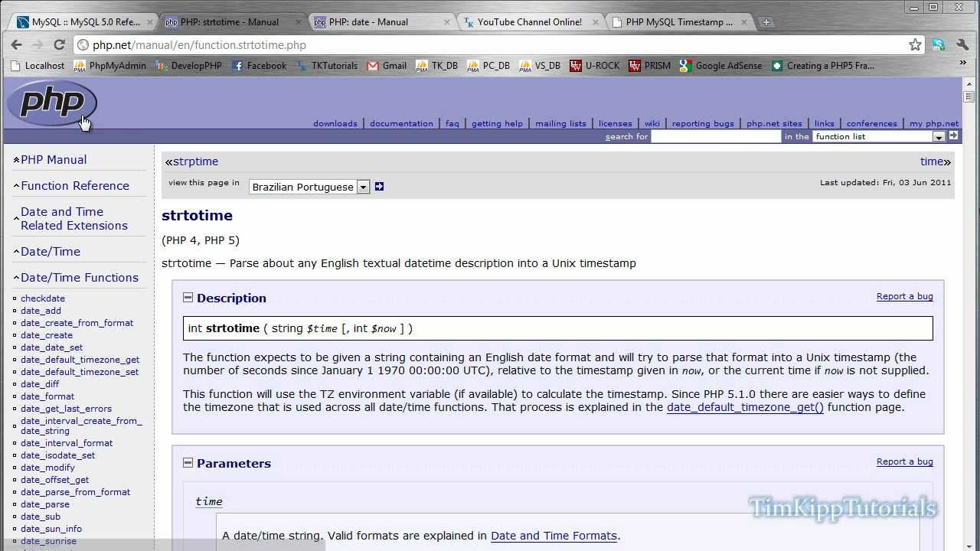
Task: Open the reporting bugs menu link
Action: (703, 123)
